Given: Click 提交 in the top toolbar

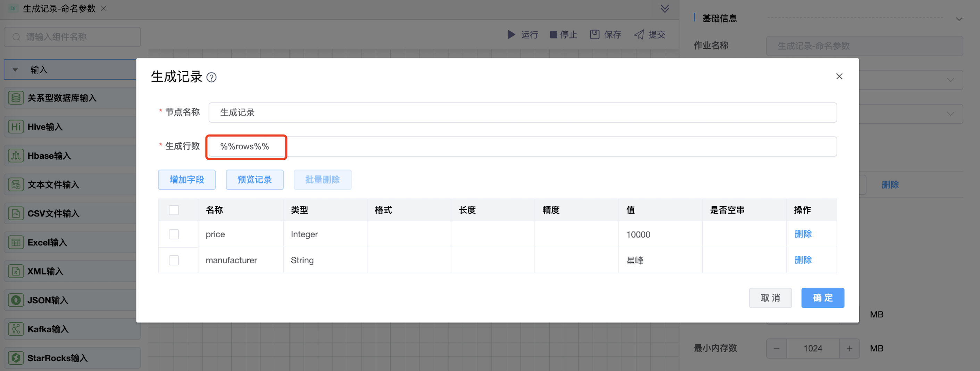Looking at the screenshot, I should (650, 35).
